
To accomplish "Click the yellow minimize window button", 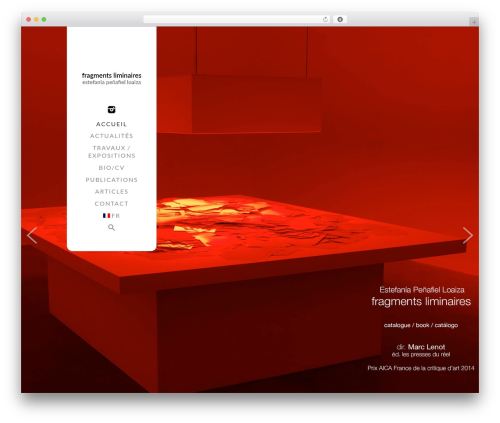I will [36, 19].
